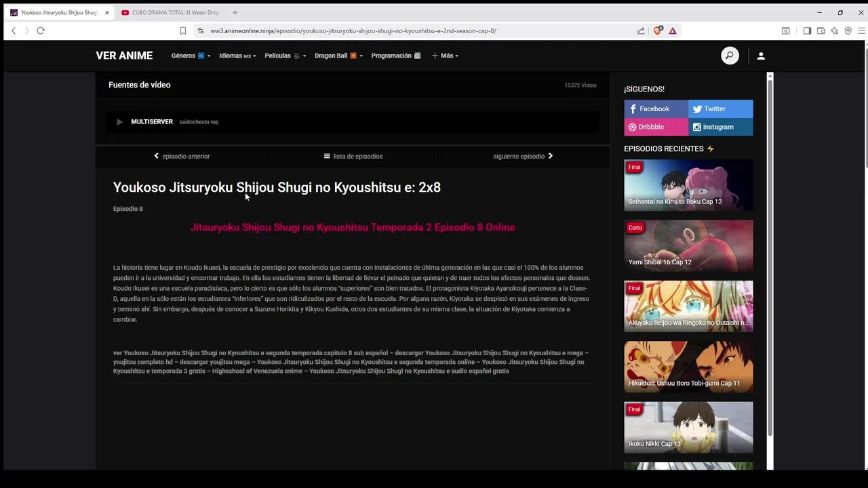Open Brave Shields lion icon
868x488 pixels.
click(657, 30)
